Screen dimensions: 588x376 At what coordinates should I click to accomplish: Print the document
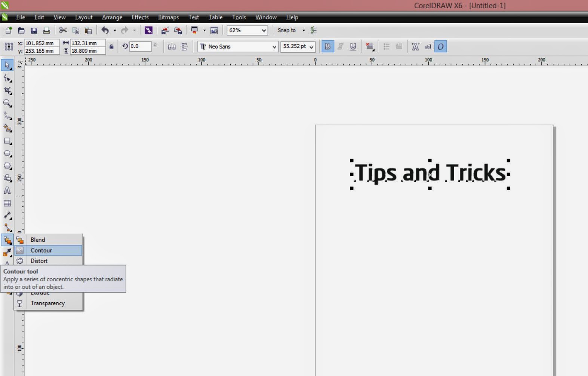point(46,30)
